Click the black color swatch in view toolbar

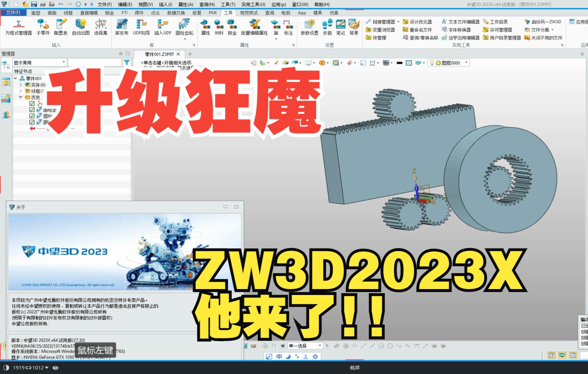coord(400,63)
